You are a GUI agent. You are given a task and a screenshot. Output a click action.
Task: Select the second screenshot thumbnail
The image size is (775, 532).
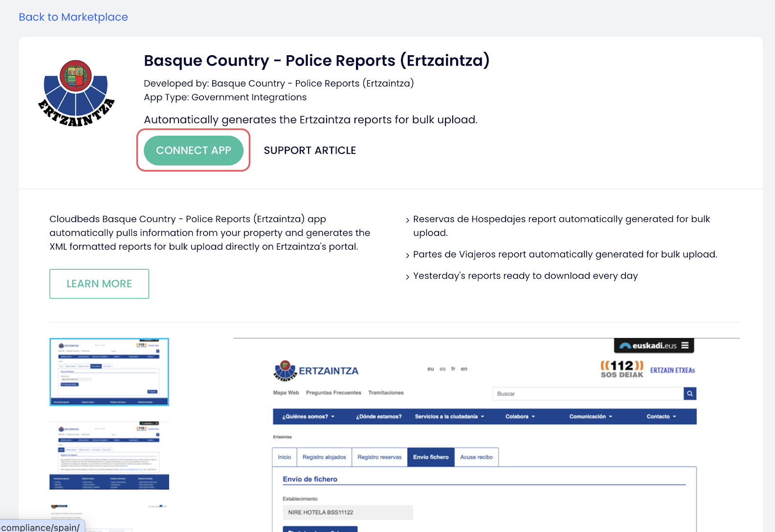[109, 455]
